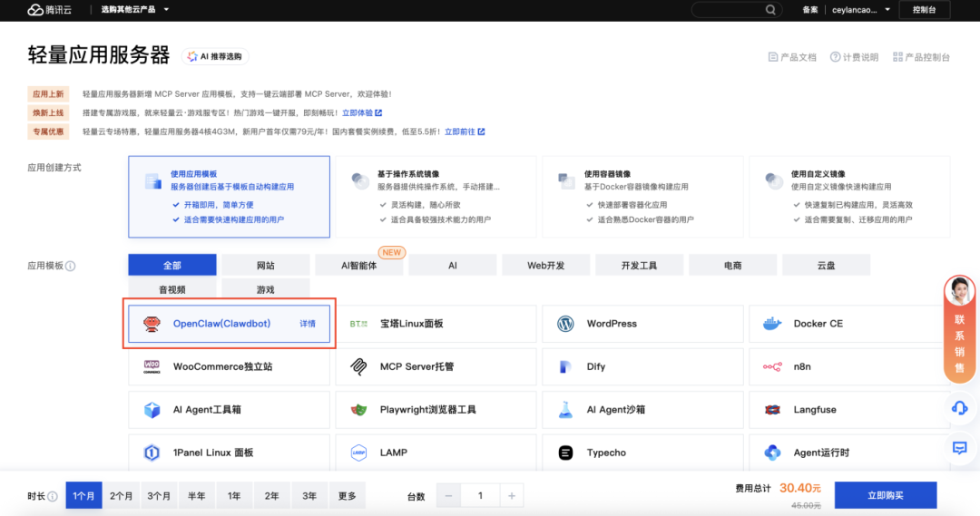Click the 备案 link in the header
Viewport: 980px width, 516px height.
(x=810, y=9)
